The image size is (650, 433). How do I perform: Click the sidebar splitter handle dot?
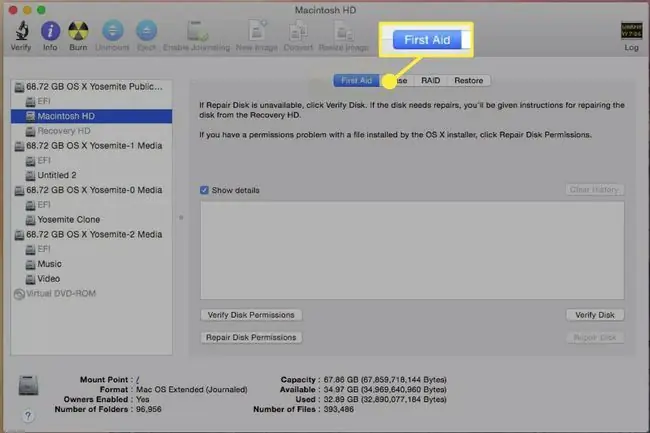click(181, 218)
